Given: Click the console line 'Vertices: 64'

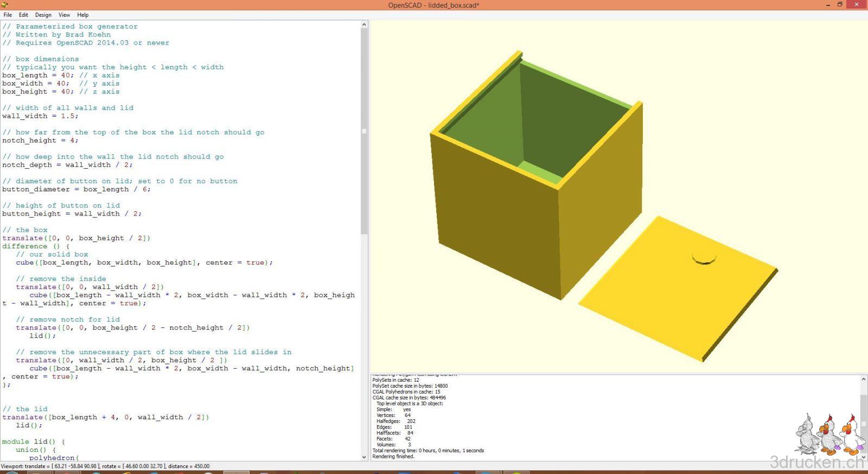Looking at the screenshot, I should click(x=393, y=415).
